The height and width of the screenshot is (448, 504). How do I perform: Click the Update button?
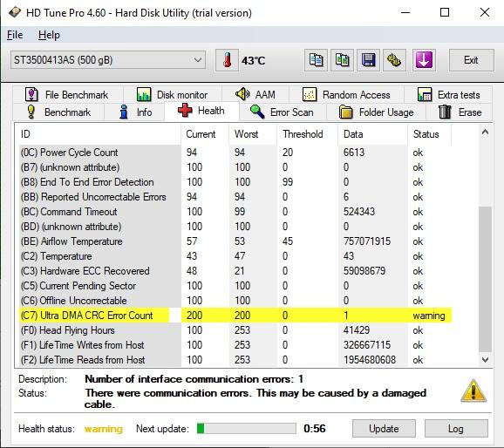(x=384, y=429)
